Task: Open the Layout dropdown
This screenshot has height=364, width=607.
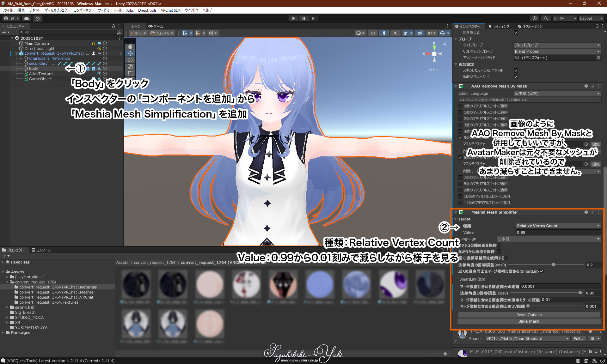Action: click(x=591, y=18)
